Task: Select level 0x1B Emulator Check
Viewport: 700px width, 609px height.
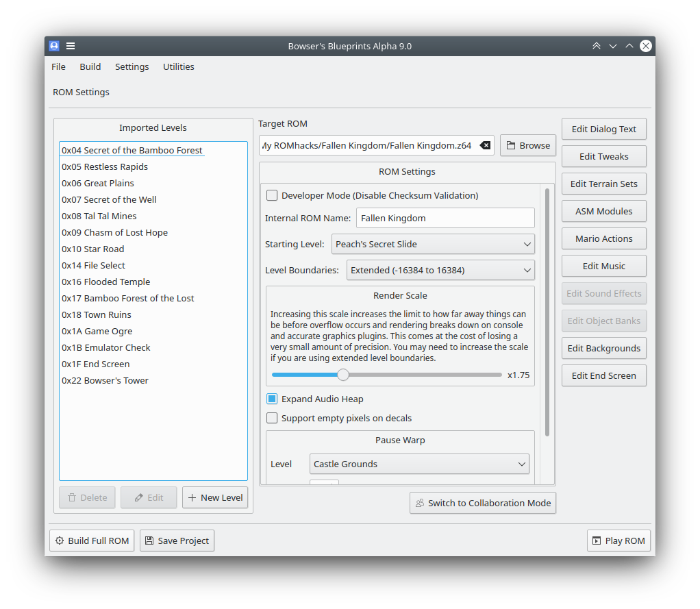Action: (x=153, y=348)
